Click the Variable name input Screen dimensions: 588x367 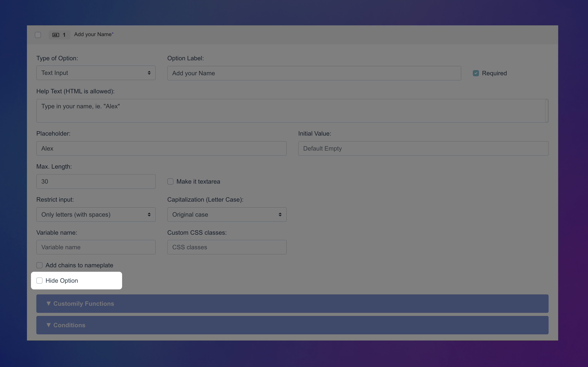pyautogui.click(x=96, y=247)
